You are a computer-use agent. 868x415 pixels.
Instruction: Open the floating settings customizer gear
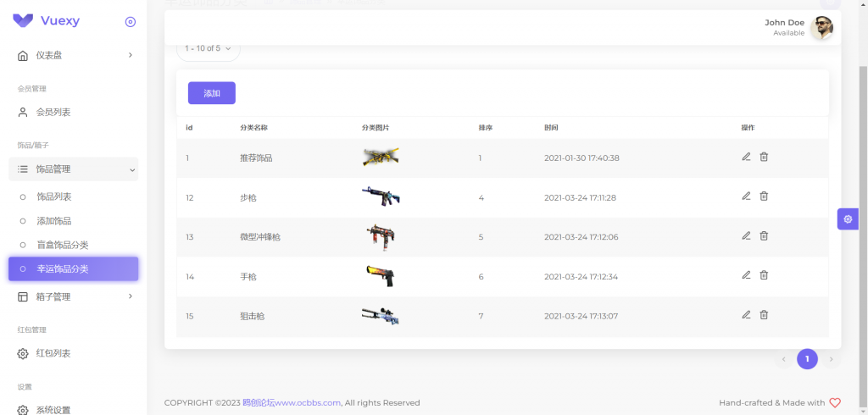click(x=848, y=219)
